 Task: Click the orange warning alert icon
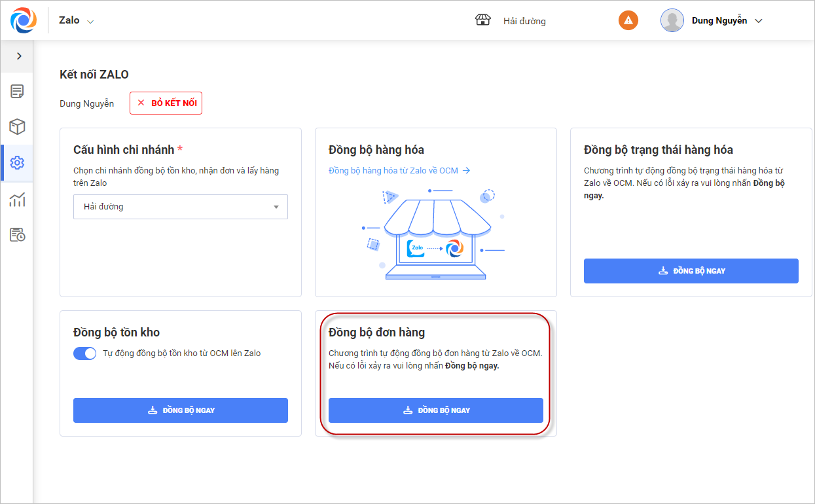point(628,20)
